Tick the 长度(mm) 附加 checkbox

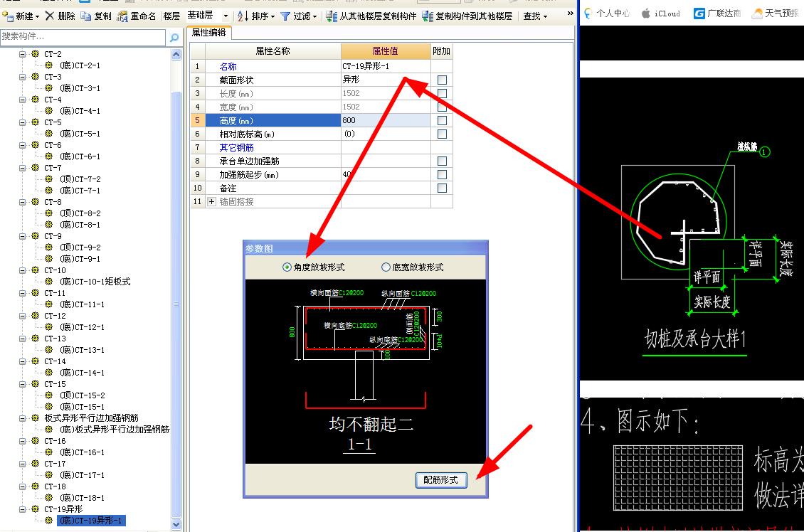tap(442, 93)
